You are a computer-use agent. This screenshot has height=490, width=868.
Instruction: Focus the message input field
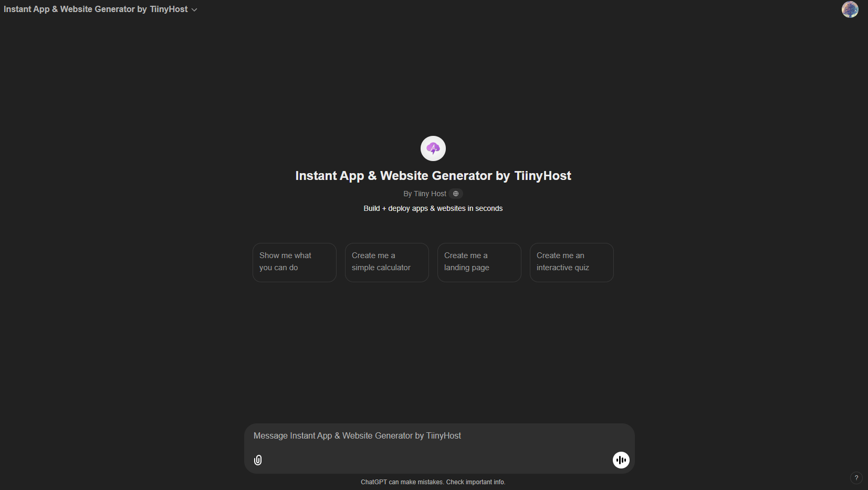click(x=439, y=436)
